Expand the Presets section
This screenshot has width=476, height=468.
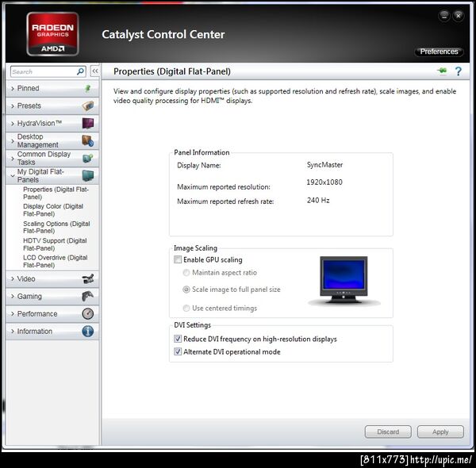click(52, 106)
